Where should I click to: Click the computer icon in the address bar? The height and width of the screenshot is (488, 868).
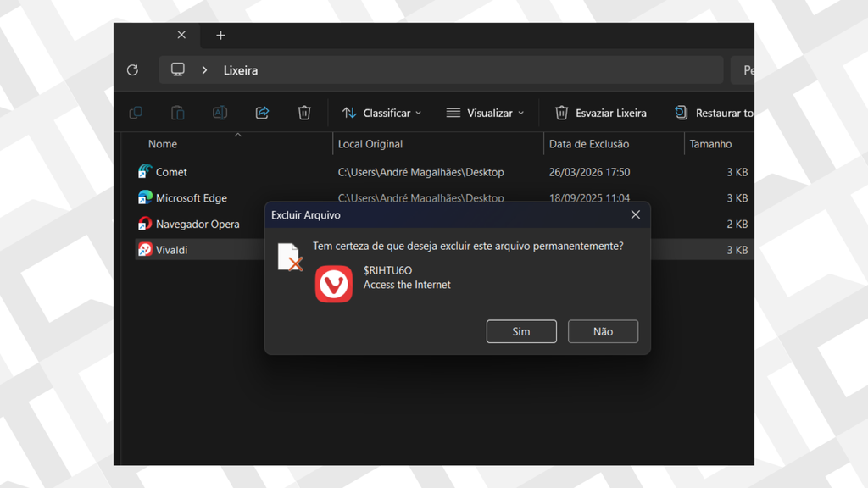178,69
